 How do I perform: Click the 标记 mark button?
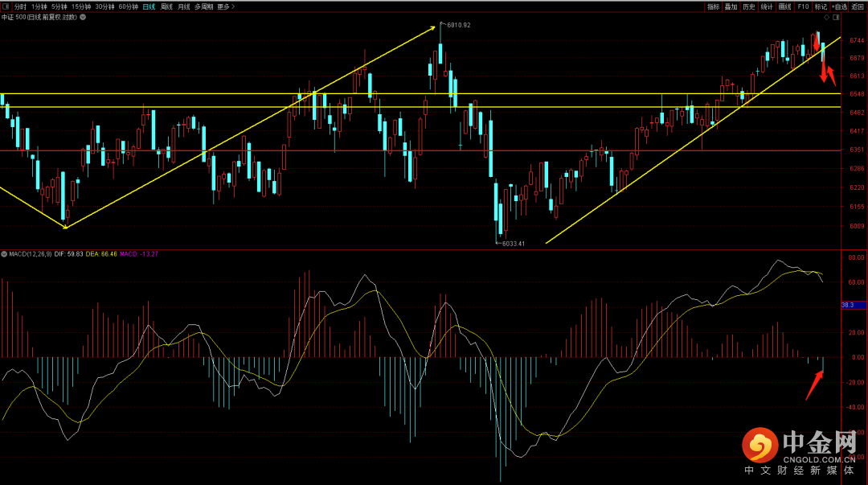[821, 6]
